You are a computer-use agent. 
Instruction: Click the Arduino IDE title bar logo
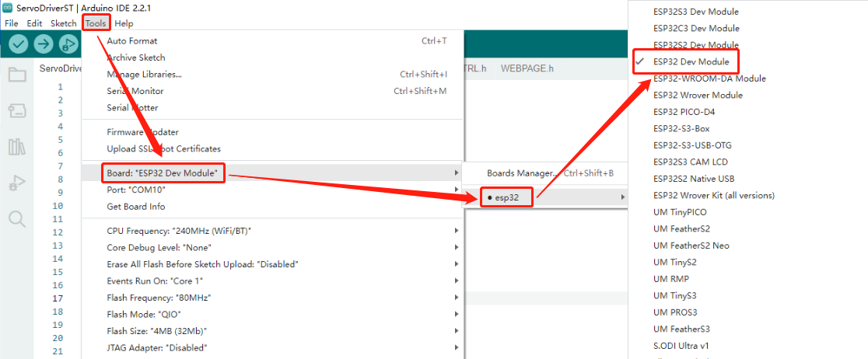pyautogui.click(x=7, y=9)
